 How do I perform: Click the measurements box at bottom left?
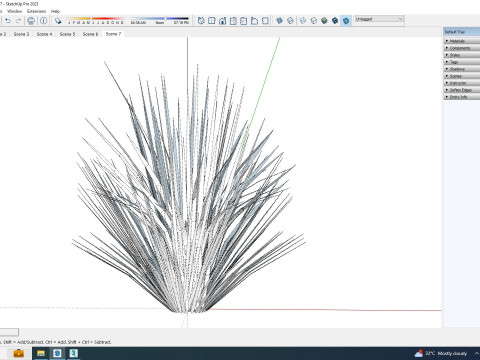pos(9,332)
